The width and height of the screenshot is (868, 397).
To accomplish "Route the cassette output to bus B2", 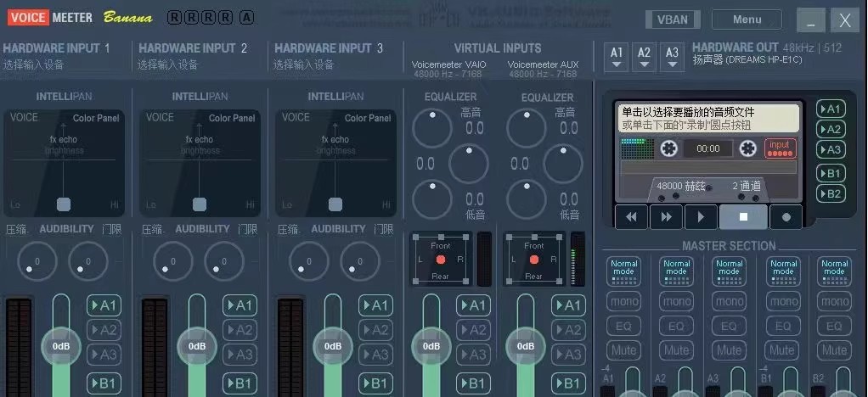I will [830, 193].
